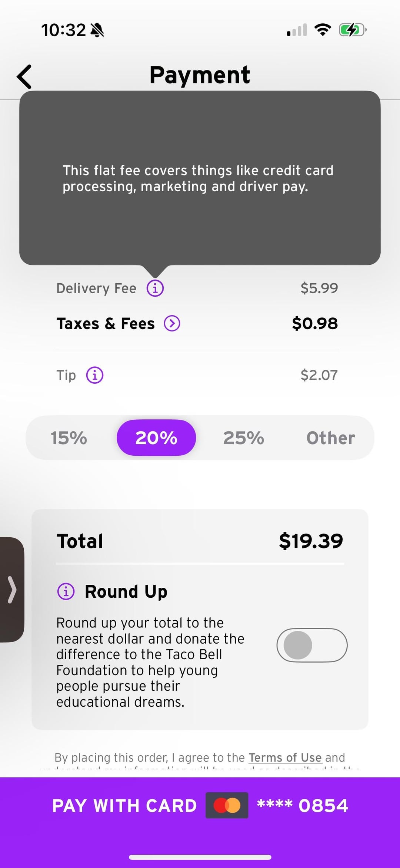The height and width of the screenshot is (868, 400).
Task: Select the 15% tip option
Action: 69,438
